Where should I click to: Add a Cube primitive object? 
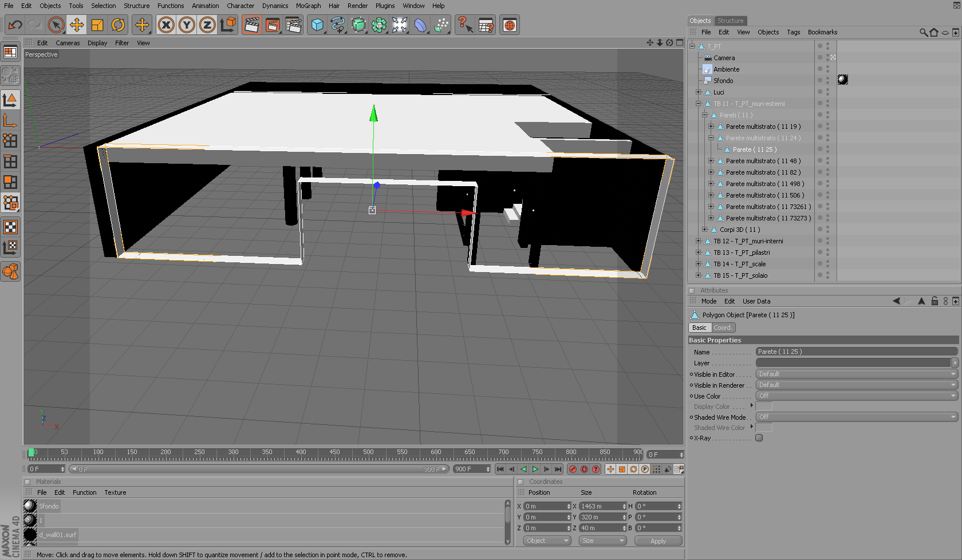[x=317, y=25]
